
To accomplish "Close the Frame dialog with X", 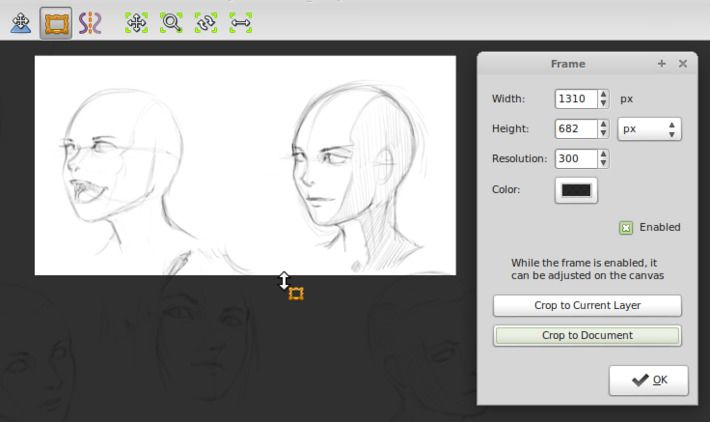I will [683, 64].
